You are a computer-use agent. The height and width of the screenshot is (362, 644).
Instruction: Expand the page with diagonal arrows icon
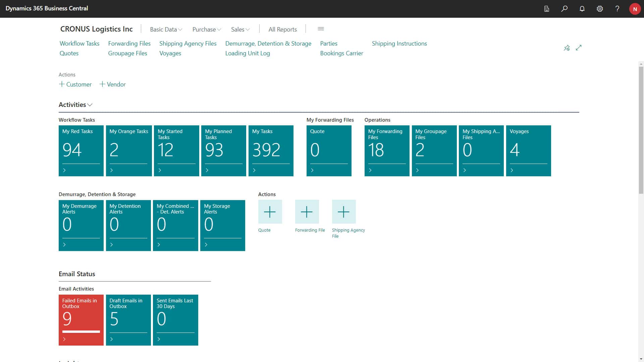click(579, 48)
